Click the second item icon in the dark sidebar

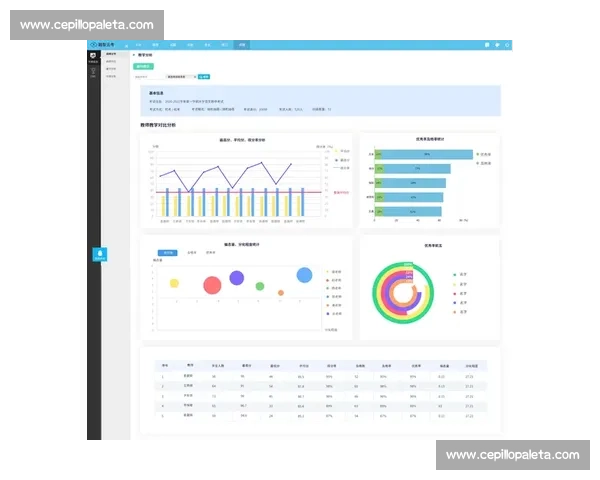point(91,72)
